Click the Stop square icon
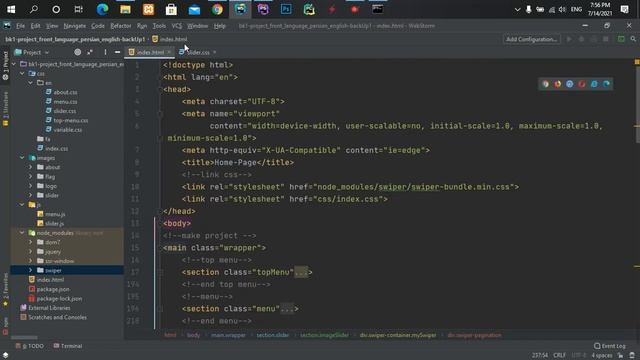The height and width of the screenshot is (360, 640). point(606,39)
